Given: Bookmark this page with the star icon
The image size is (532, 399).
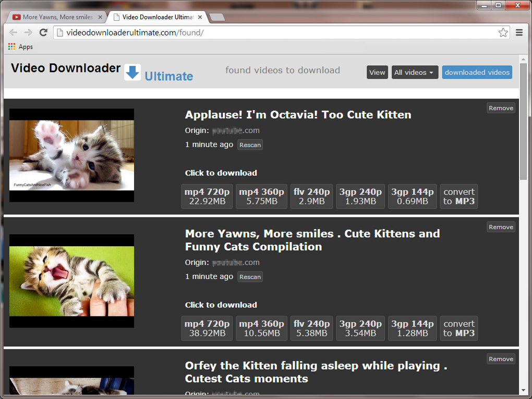Looking at the screenshot, I should coord(503,32).
